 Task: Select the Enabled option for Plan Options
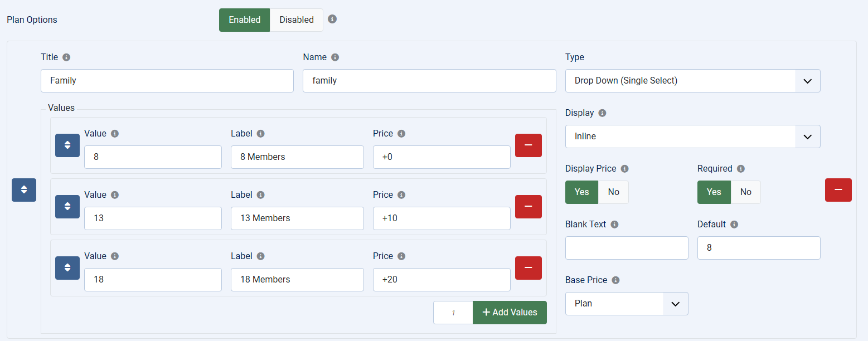click(244, 20)
